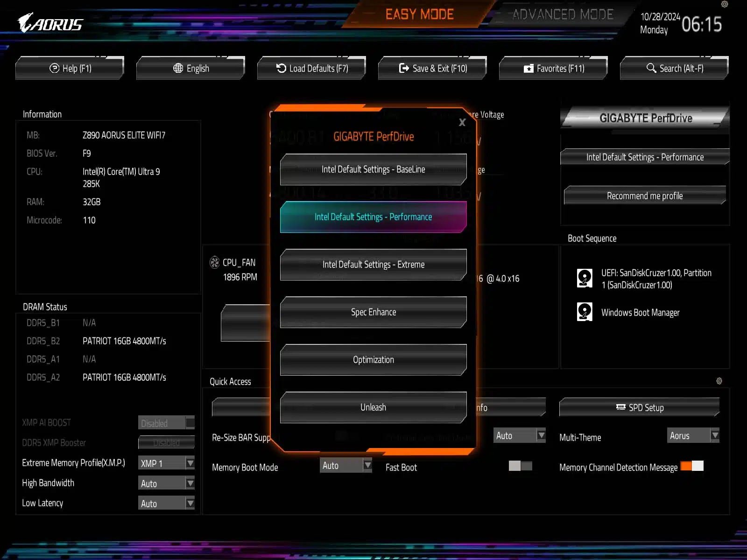
Task: Click the SPD Setup memory icon
Action: coord(620,407)
